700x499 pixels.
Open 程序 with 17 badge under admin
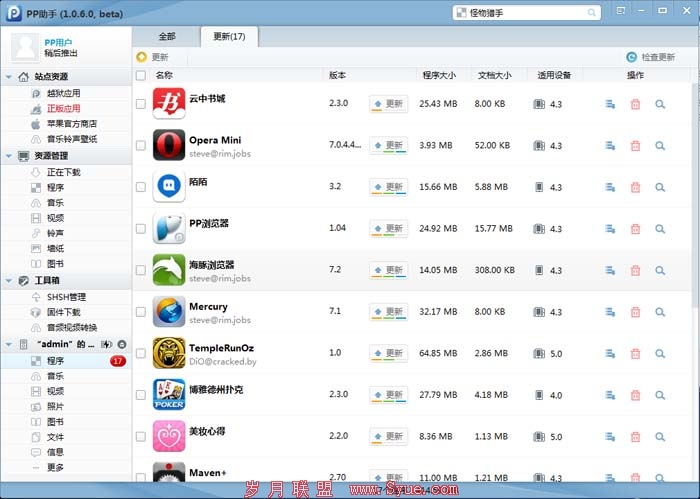click(66, 361)
